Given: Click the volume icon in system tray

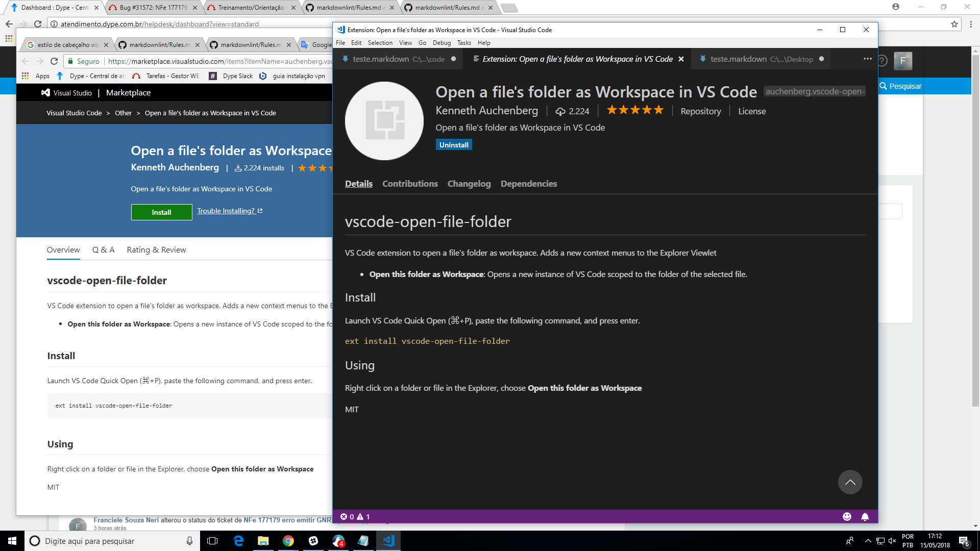Looking at the screenshot, I should click(x=892, y=541).
